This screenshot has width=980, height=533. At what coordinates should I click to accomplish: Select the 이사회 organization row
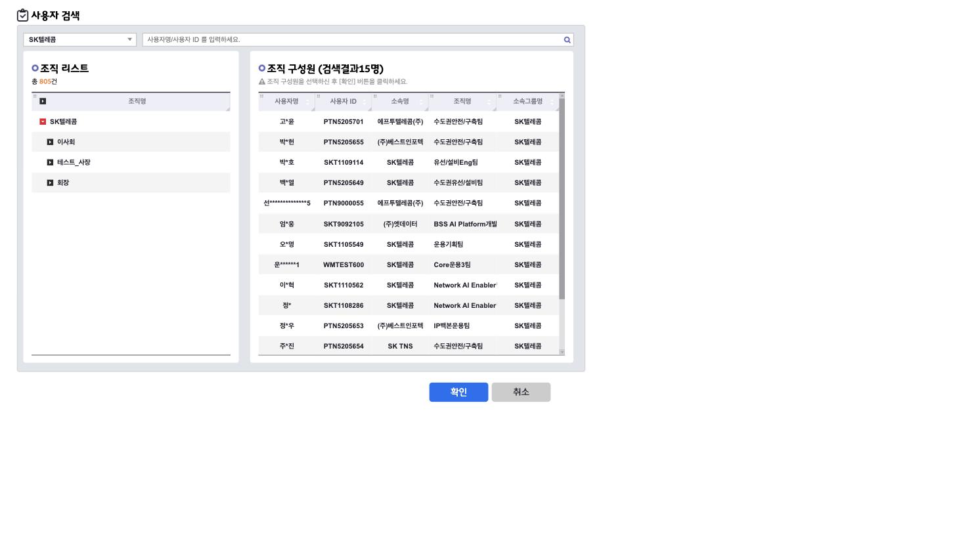[x=131, y=142]
